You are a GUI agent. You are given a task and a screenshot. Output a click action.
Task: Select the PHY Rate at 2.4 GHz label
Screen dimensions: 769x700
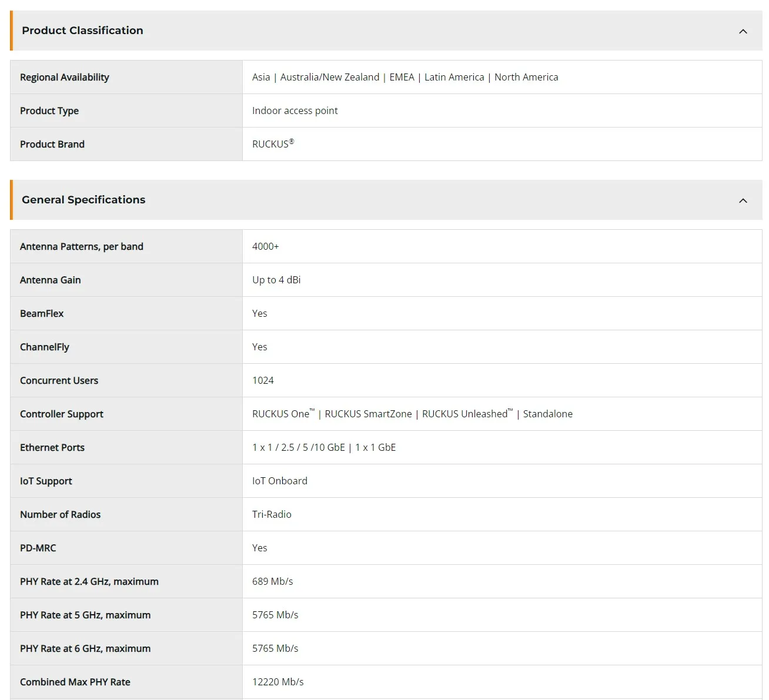(89, 581)
